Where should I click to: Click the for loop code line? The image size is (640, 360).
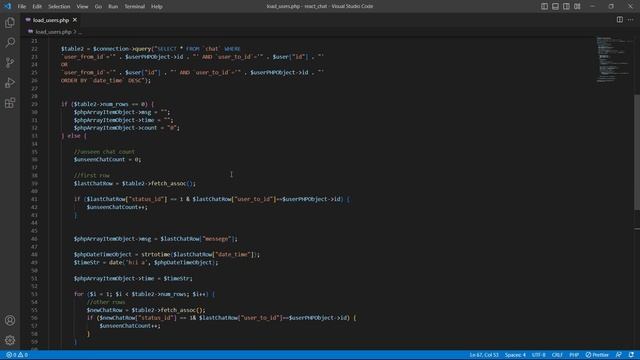pos(144,294)
